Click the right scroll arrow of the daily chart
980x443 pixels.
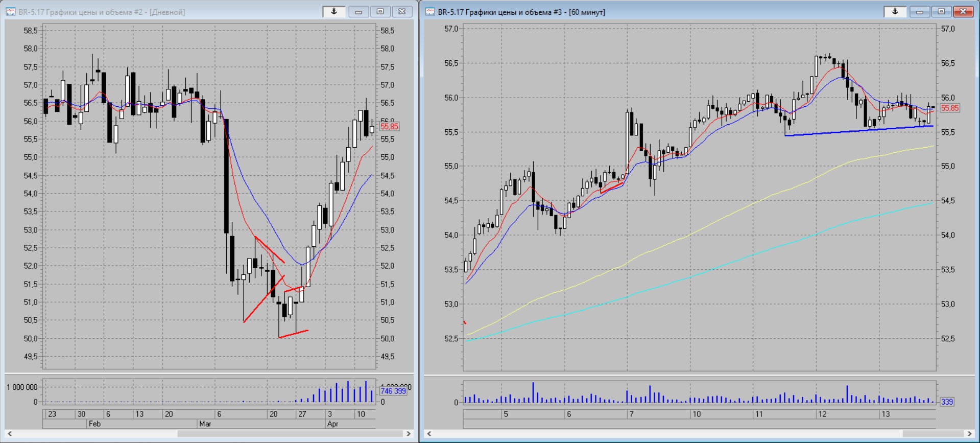point(409,434)
